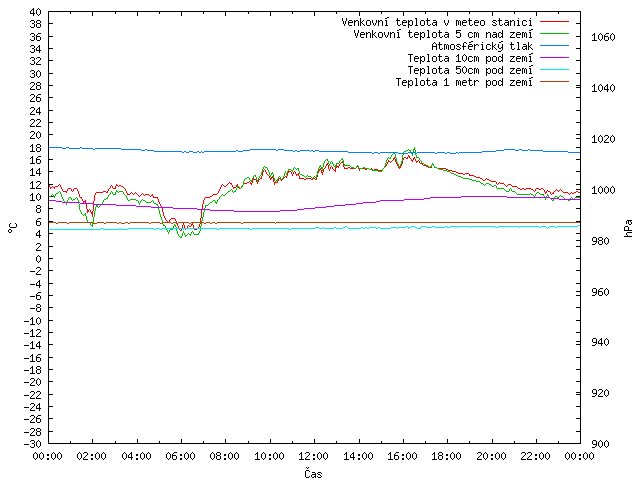Click the '1060' pressure axis label
This screenshot has width=640, height=480.
pyautogui.click(x=603, y=37)
